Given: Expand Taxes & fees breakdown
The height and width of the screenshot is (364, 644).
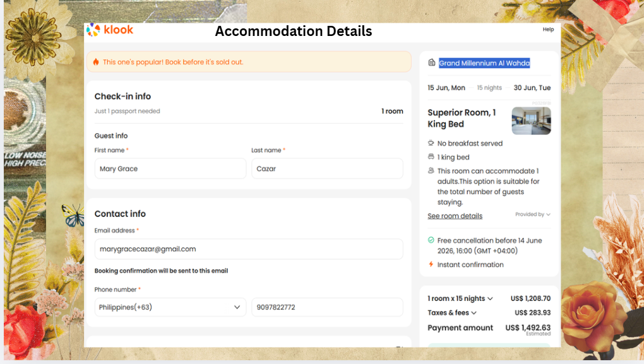Looking at the screenshot, I should [452, 313].
